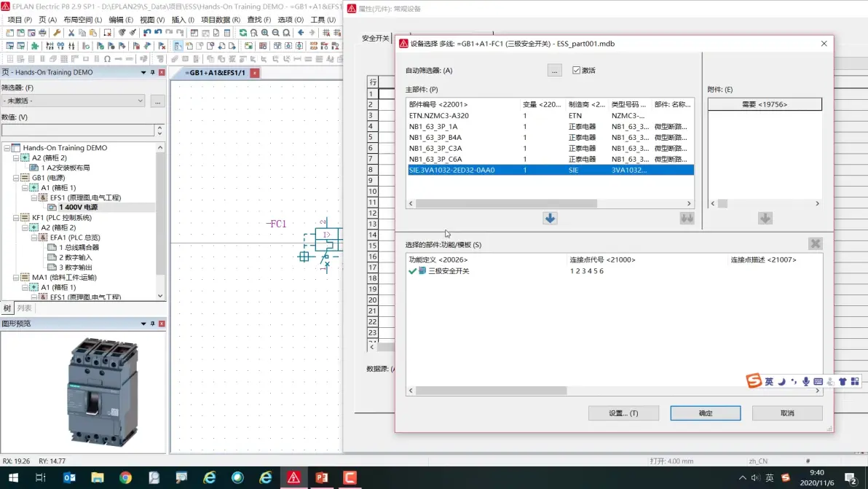Image resolution: width=868 pixels, height=489 pixels.
Task: Open the page navigator panel dropdown arrow
Action: [143, 73]
